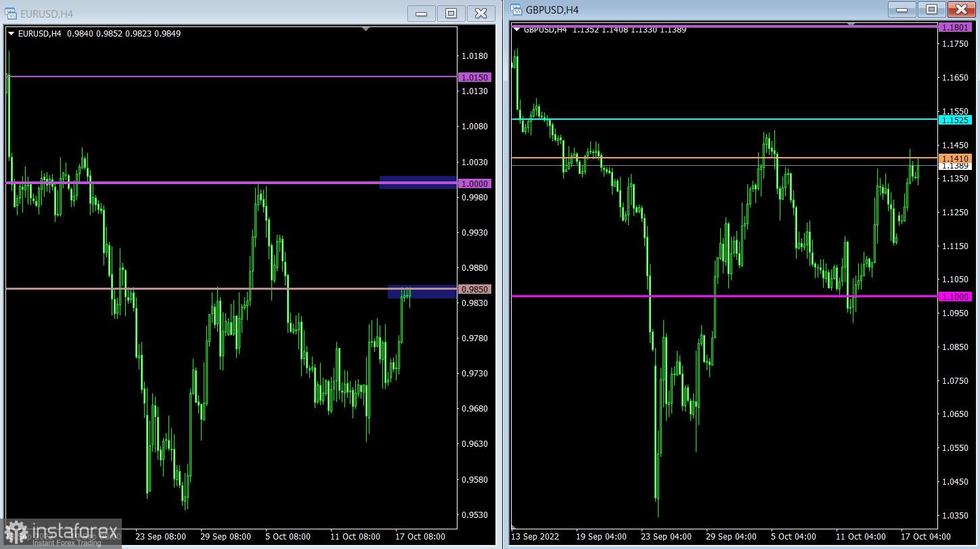Click the 0.9530 EURUSD price scale value

(x=474, y=515)
